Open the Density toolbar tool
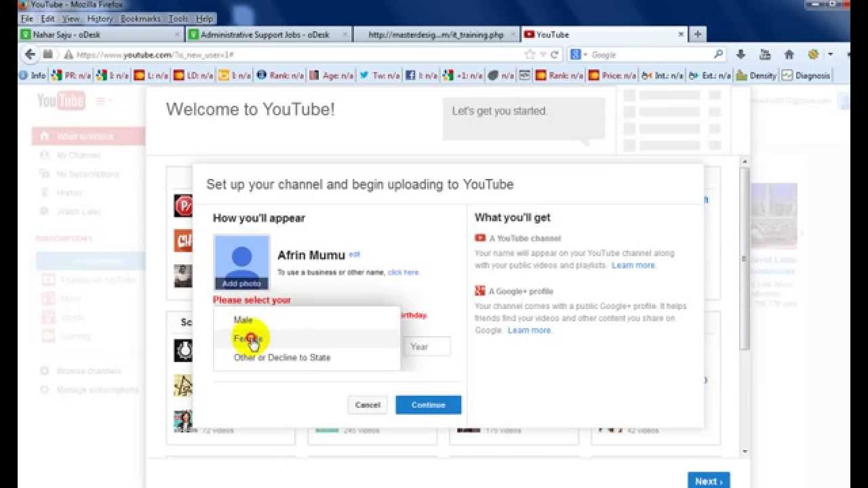 pos(756,76)
